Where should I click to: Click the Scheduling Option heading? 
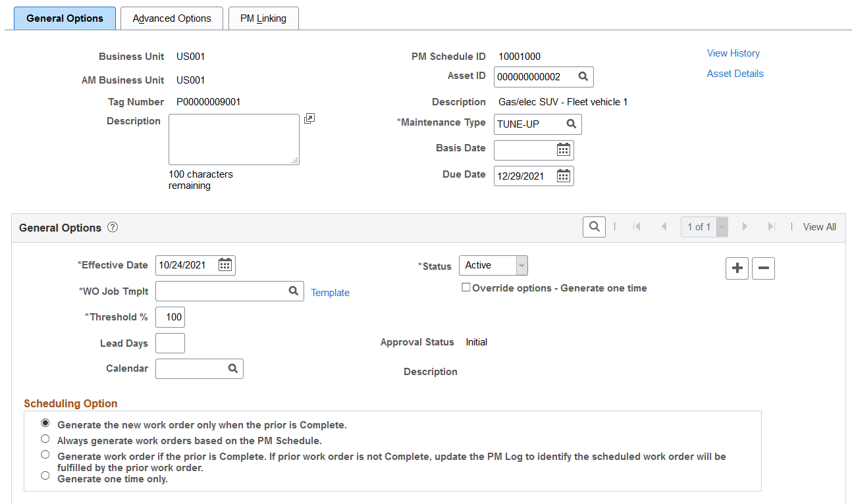point(70,403)
